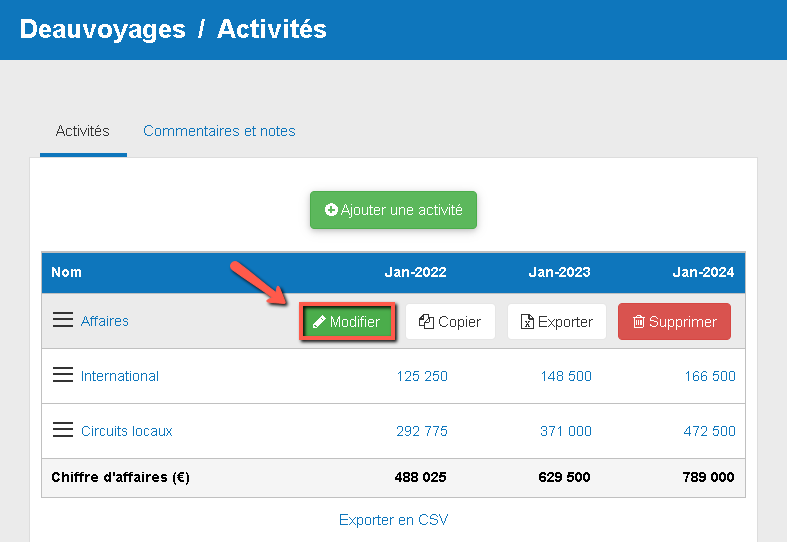Screen dimensions: 787x542
Task: Click International Jan-2024 value 166 500
Action: 709,376
